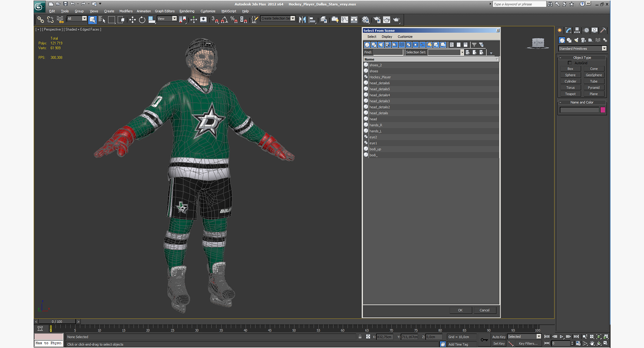
Task: Select the Cameras category in Create panel
Action: point(584,40)
